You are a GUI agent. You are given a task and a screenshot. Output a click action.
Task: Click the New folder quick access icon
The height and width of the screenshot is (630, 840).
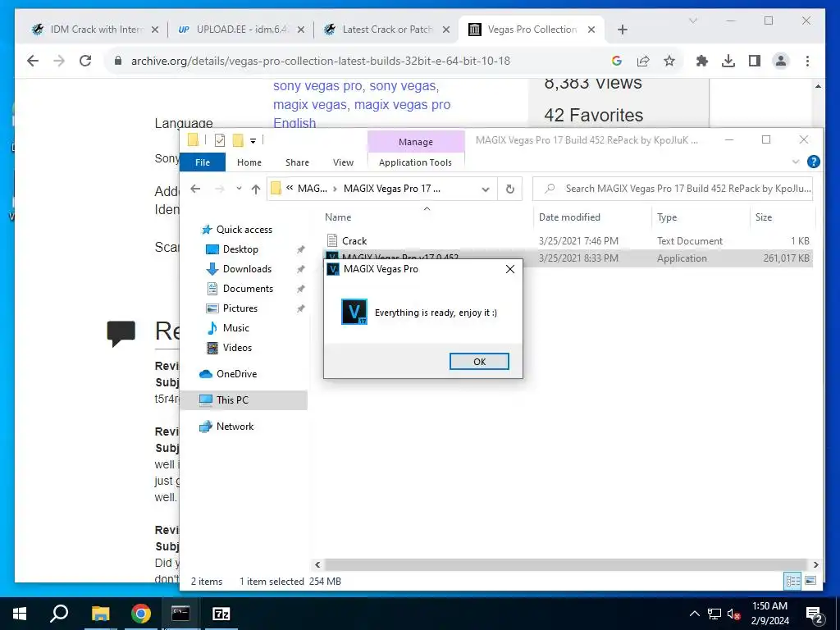(238, 140)
